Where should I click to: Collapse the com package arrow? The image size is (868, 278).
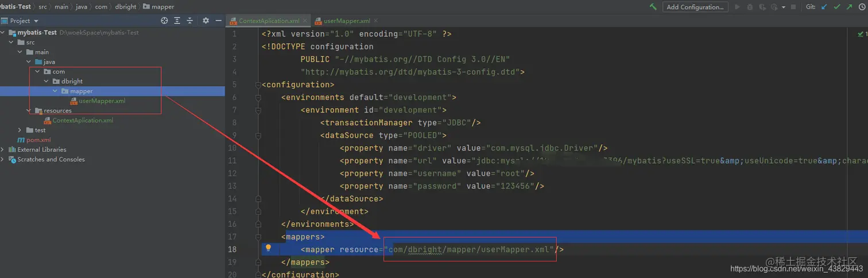pos(38,72)
